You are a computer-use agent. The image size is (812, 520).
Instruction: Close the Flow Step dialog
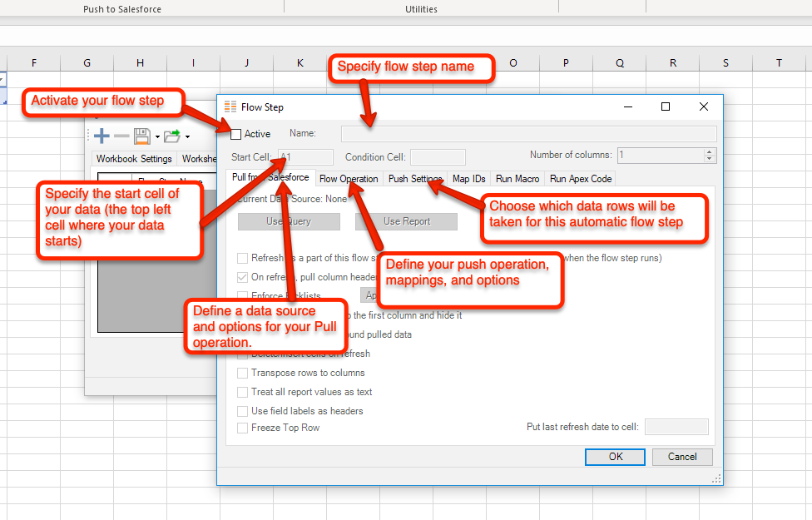tap(703, 106)
